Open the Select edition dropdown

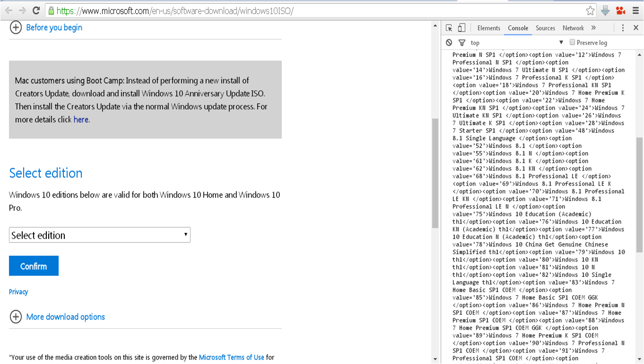pyautogui.click(x=99, y=234)
